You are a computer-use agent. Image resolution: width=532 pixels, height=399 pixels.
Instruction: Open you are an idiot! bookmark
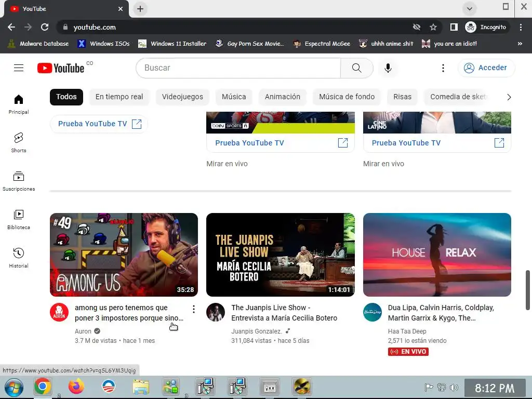(449, 44)
